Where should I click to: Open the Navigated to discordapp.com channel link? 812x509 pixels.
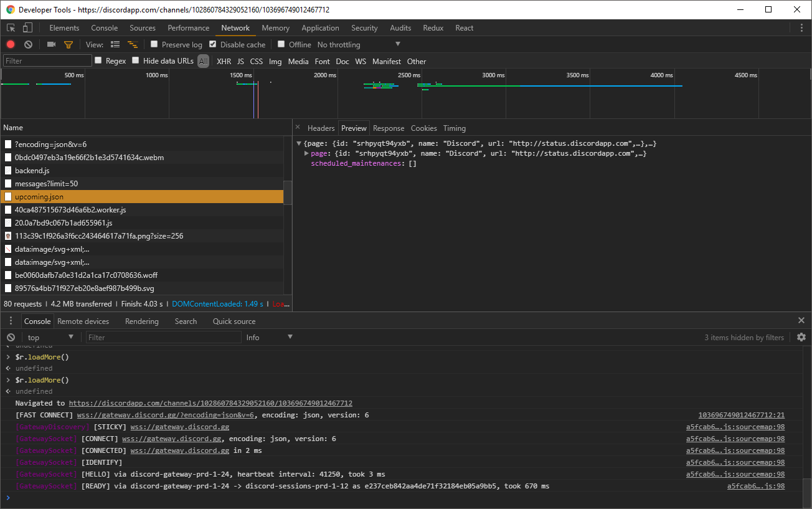click(210, 403)
